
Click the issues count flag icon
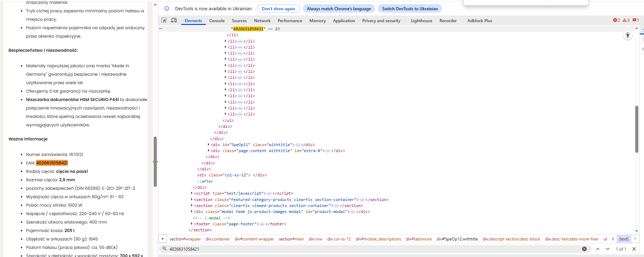634,20
